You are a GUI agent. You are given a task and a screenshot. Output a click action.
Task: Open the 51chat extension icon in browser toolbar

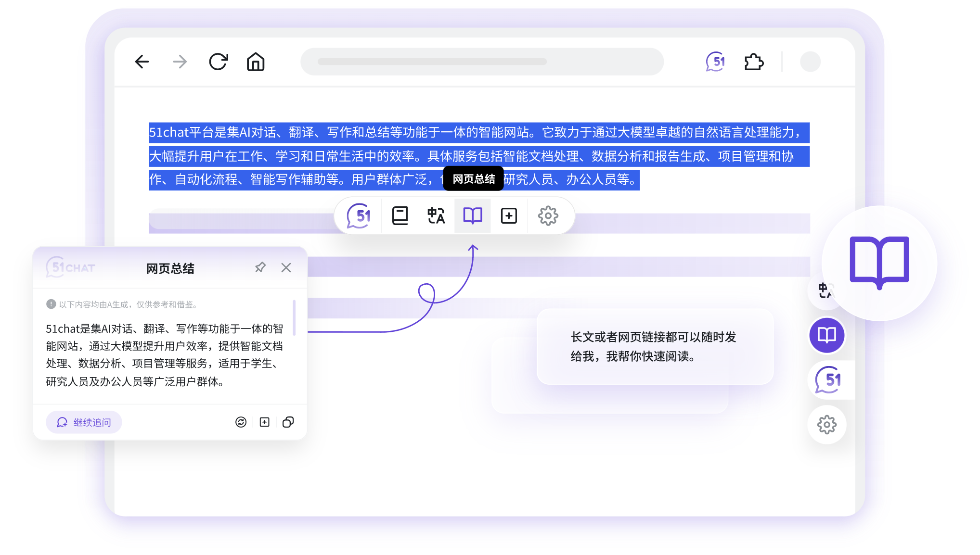715,62
